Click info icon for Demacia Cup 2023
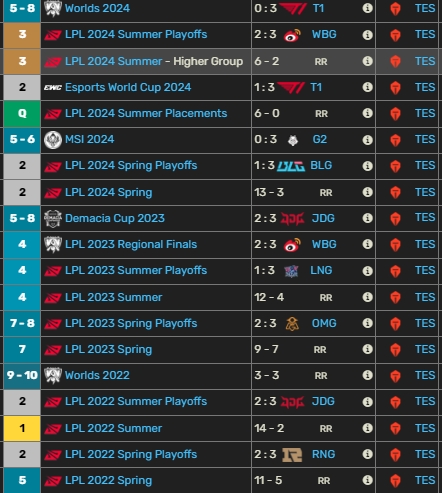442x493 pixels. tap(367, 218)
